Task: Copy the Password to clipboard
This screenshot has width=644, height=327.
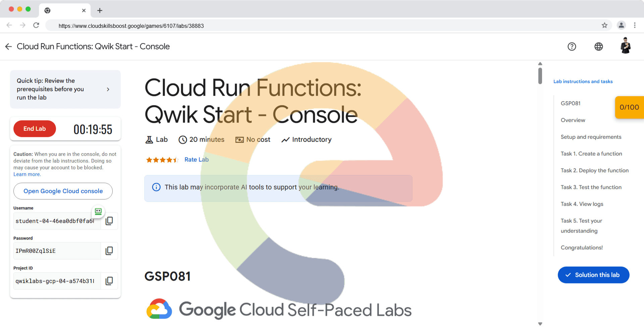Action: (109, 251)
